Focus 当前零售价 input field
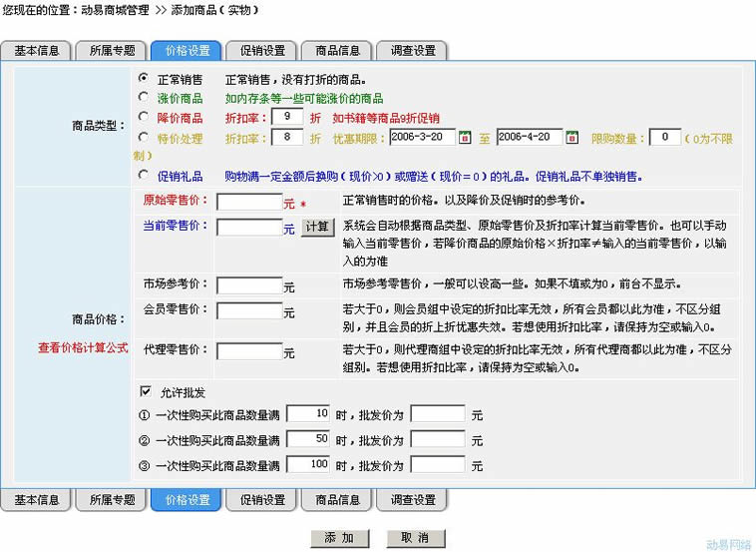This screenshot has width=756, height=552. pyautogui.click(x=249, y=228)
